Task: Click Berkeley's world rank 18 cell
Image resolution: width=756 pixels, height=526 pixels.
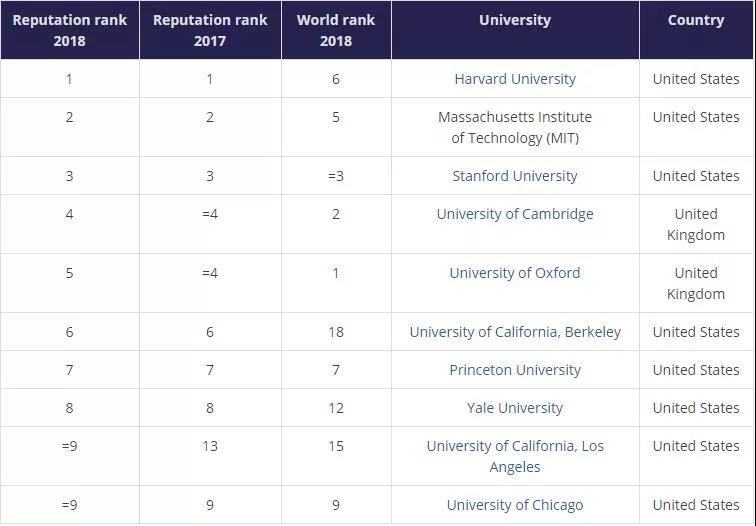Action: 336,332
